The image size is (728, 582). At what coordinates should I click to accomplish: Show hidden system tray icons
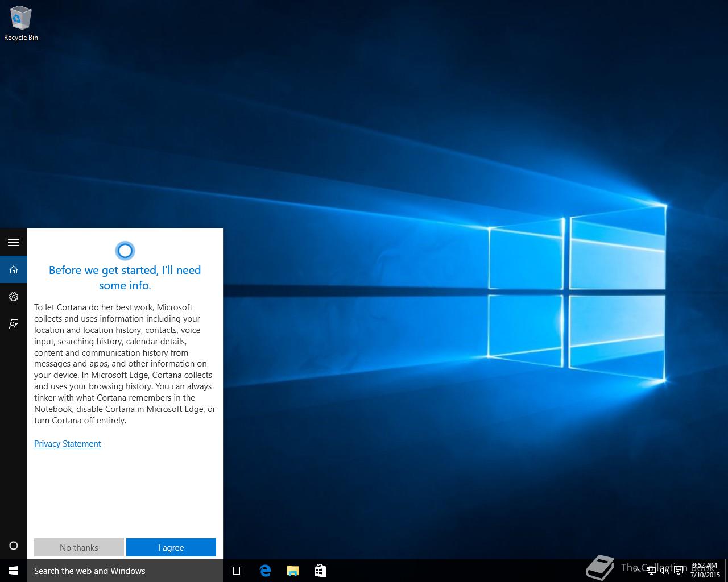[x=638, y=571]
